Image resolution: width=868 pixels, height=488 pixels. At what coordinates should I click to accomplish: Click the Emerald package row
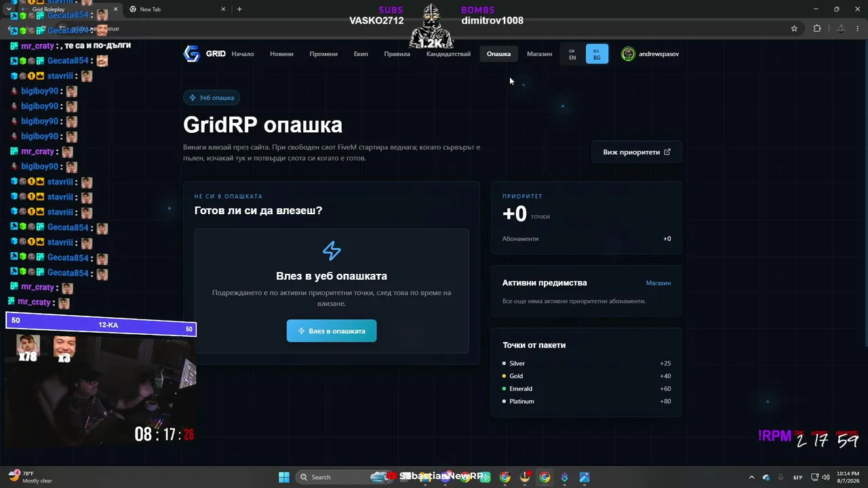point(587,389)
